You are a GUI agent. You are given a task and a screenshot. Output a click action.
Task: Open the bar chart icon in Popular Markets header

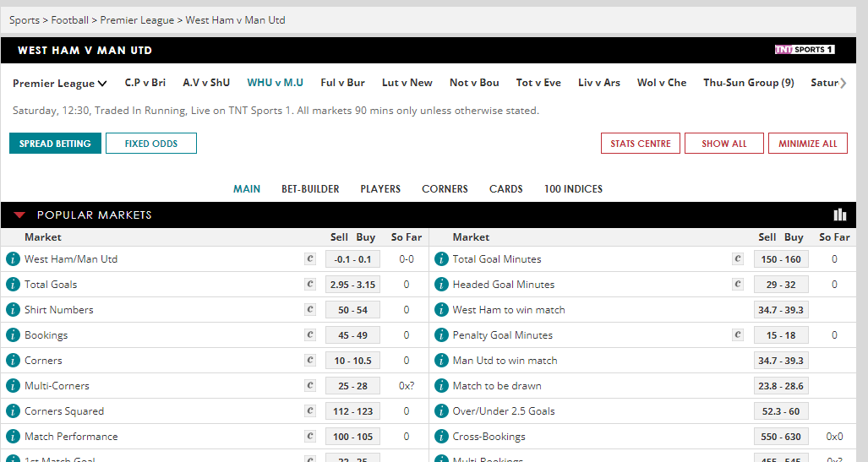tap(840, 215)
